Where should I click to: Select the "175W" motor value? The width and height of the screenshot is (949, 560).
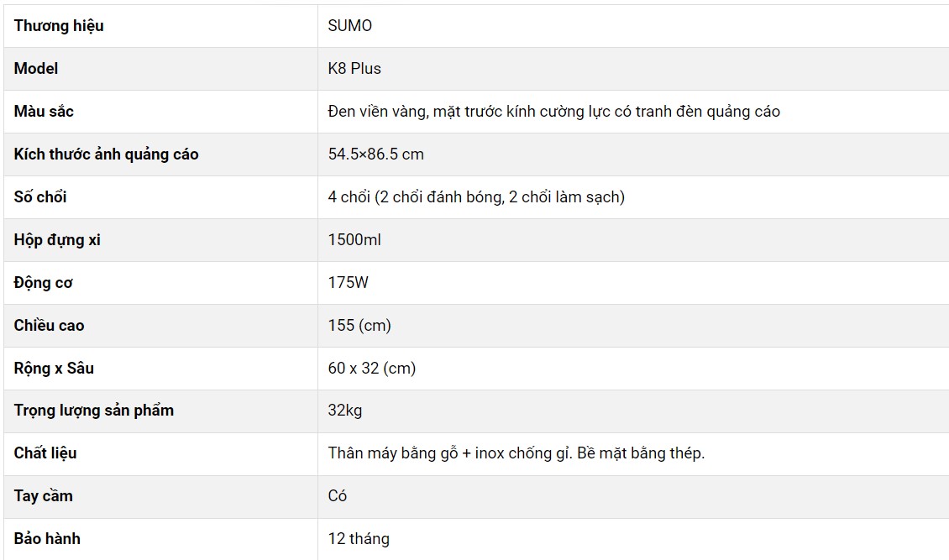tap(348, 283)
